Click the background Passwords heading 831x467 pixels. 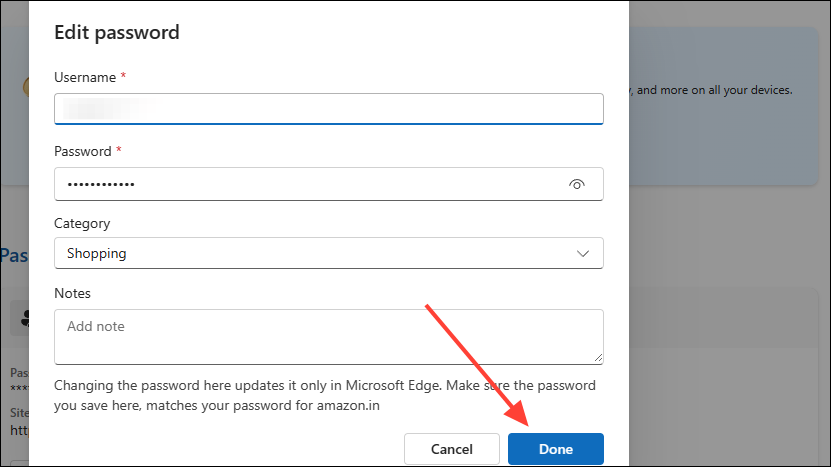(x=13, y=256)
